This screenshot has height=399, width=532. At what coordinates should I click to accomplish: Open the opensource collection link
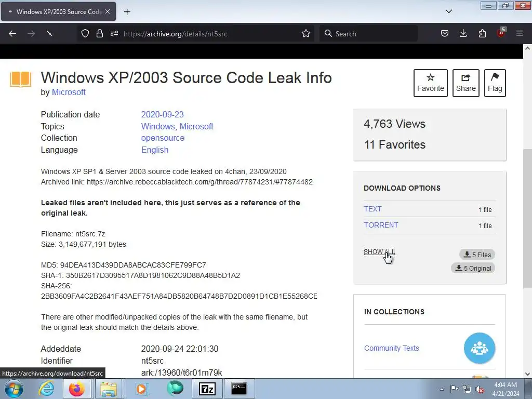163,138
